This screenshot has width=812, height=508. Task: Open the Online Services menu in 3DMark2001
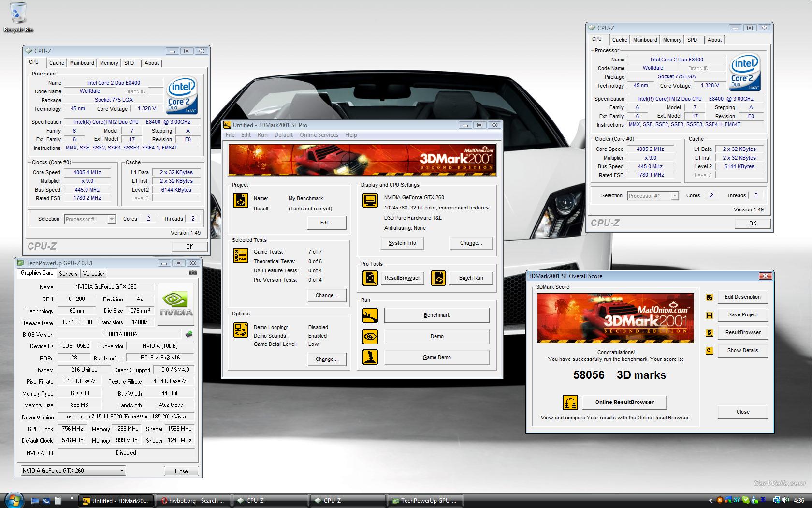tap(319, 135)
